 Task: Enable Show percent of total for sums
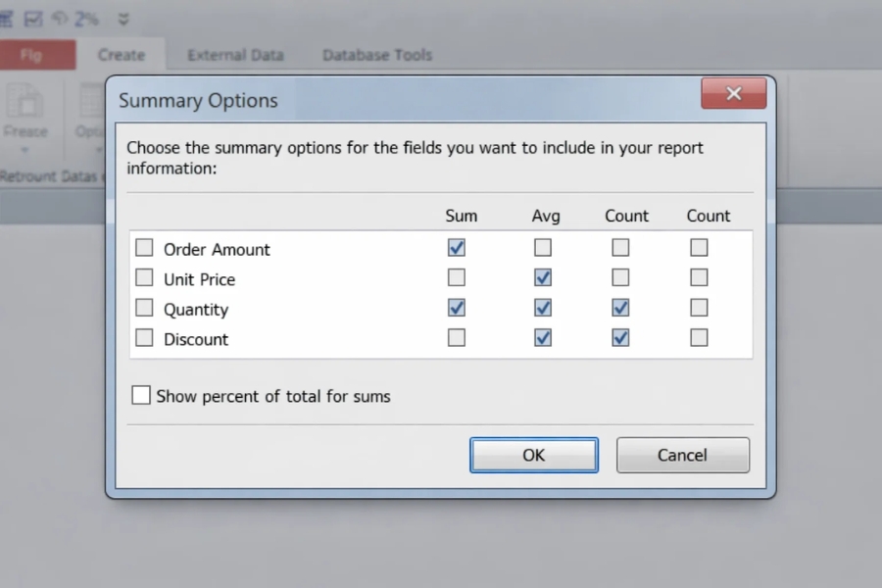coord(141,396)
